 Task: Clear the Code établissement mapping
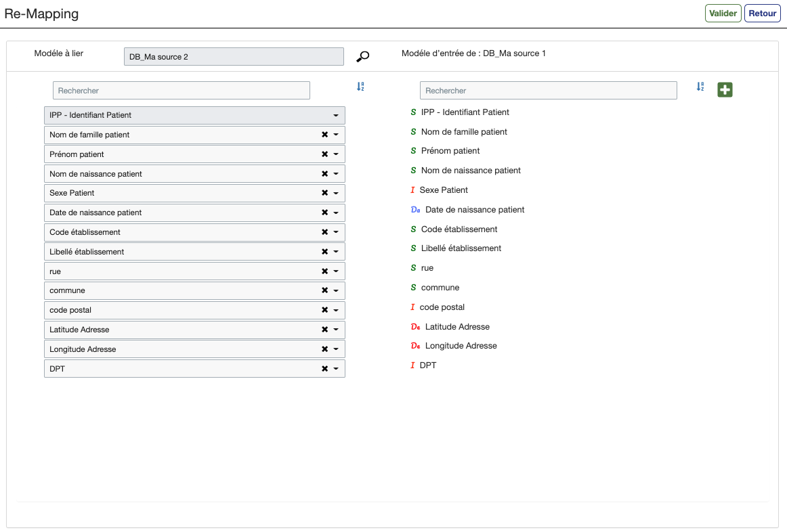tap(324, 232)
